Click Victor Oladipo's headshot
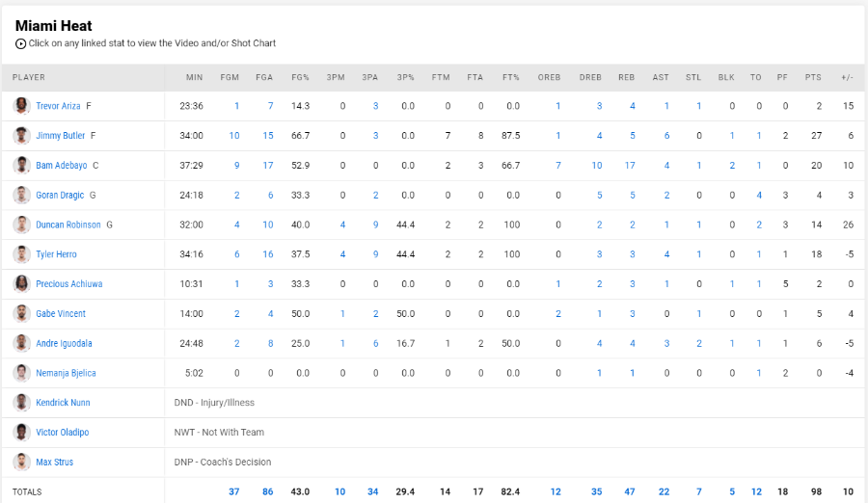Image resolution: width=868 pixels, height=503 pixels. click(x=21, y=432)
